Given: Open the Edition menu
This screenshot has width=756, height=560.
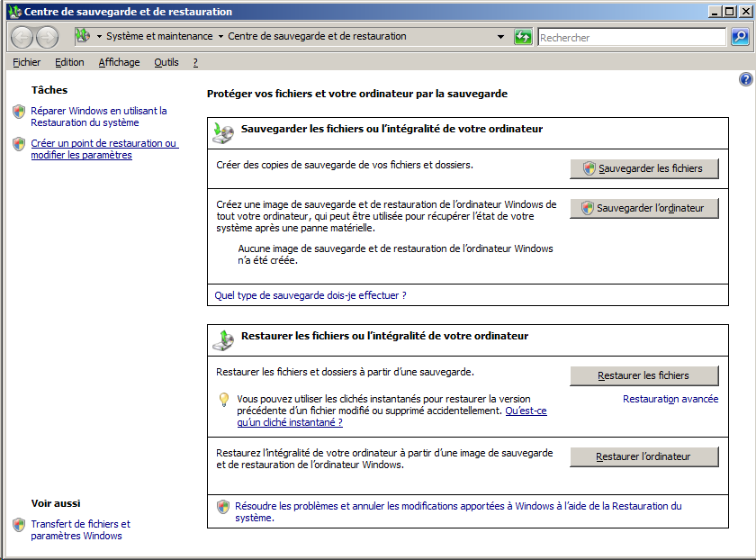Looking at the screenshot, I should pos(69,62).
